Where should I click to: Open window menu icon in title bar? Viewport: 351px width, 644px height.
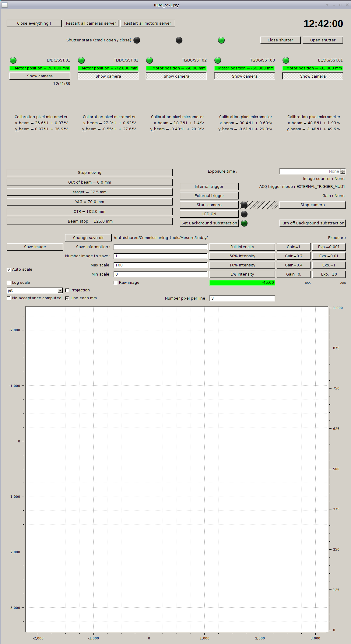point(5,5)
